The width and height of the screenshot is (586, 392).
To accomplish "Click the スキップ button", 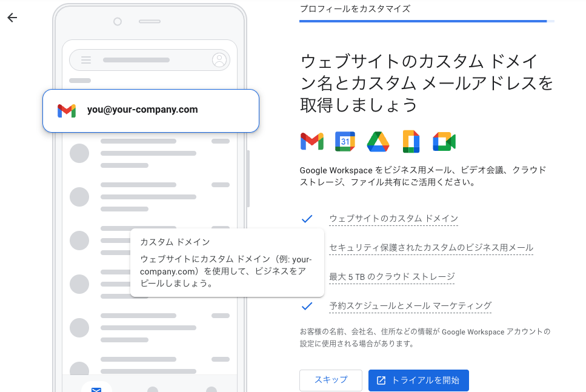I will coord(331,380).
